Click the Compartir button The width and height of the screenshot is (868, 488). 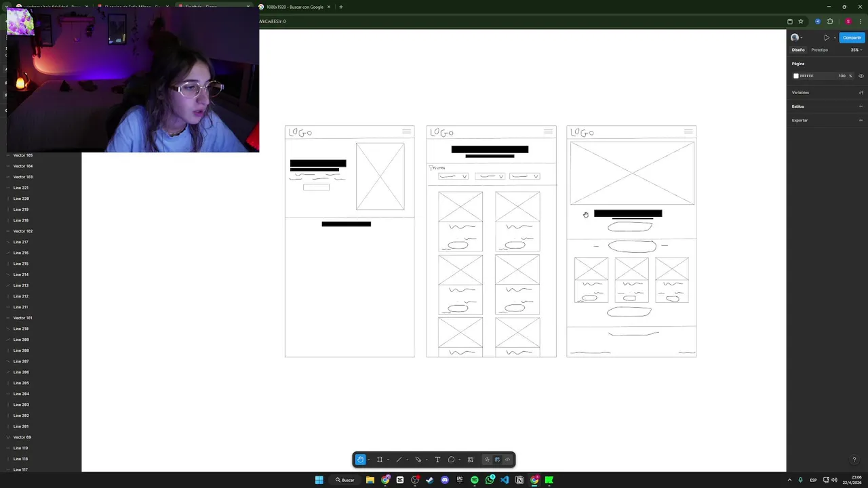(x=852, y=37)
